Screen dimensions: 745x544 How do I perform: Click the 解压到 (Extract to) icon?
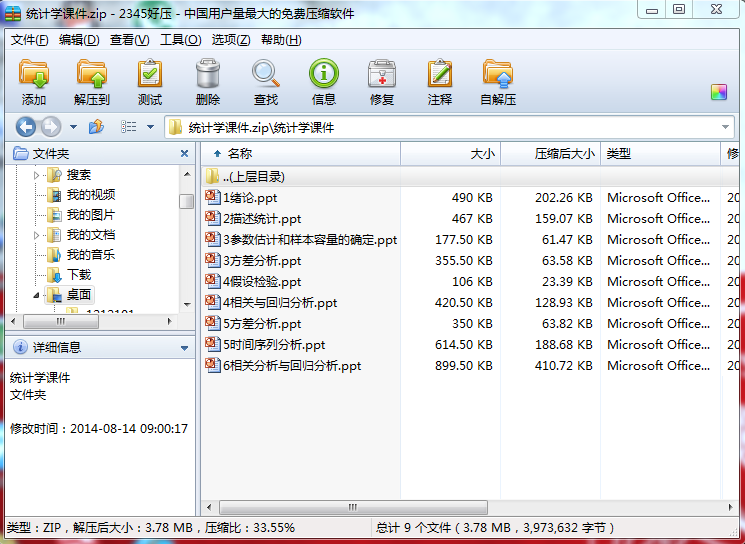tap(92, 82)
